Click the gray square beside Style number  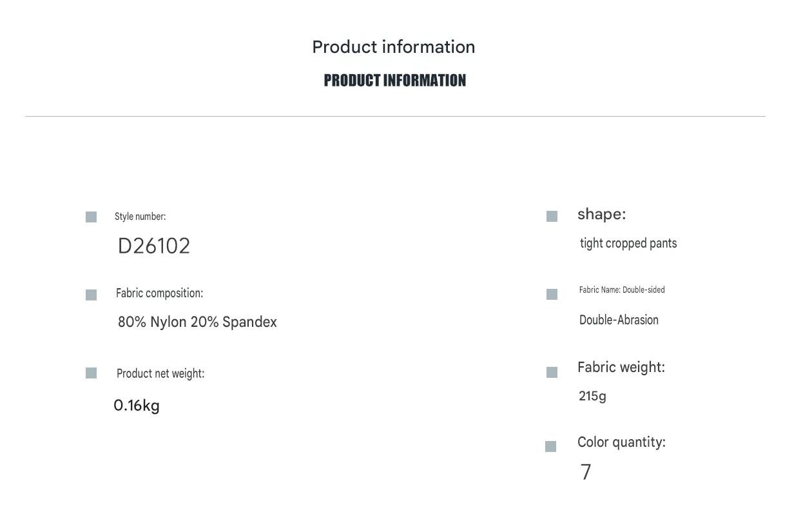[x=91, y=217]
